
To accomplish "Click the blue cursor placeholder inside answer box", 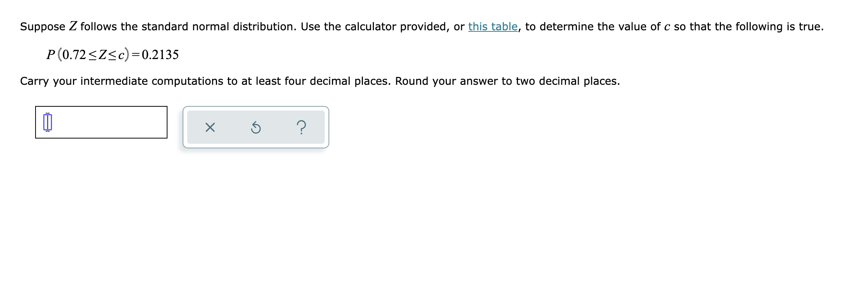I will pos(47,122).
